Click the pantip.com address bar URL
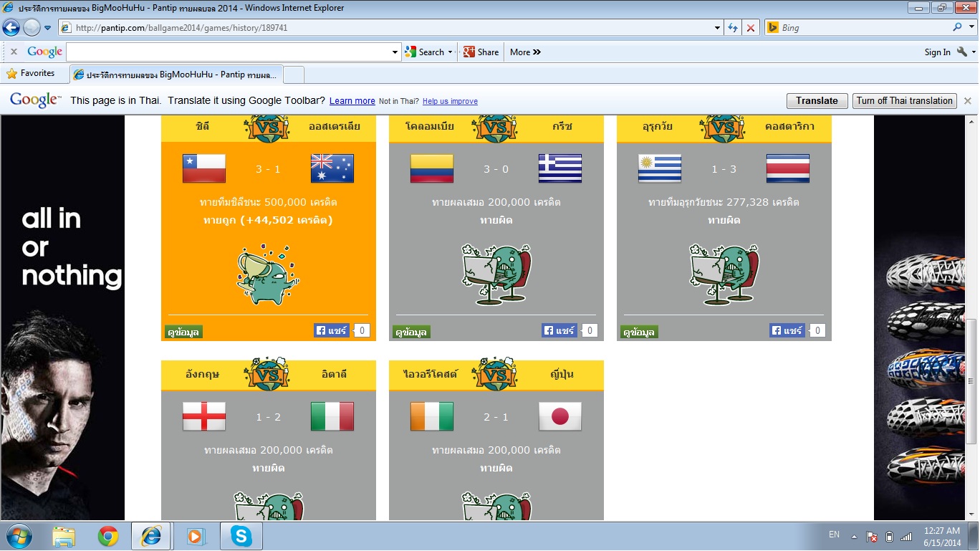 181,28
